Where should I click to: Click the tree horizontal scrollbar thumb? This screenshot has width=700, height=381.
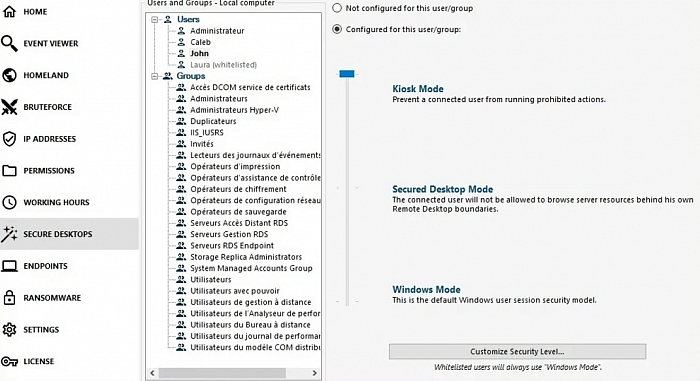[x=222, y=373]
